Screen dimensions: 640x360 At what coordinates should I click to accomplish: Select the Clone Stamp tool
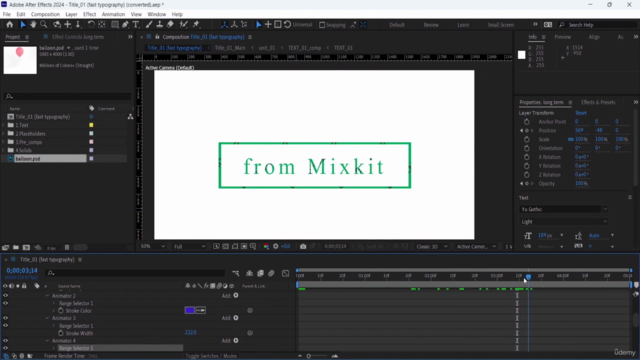[x=160, y=25]
